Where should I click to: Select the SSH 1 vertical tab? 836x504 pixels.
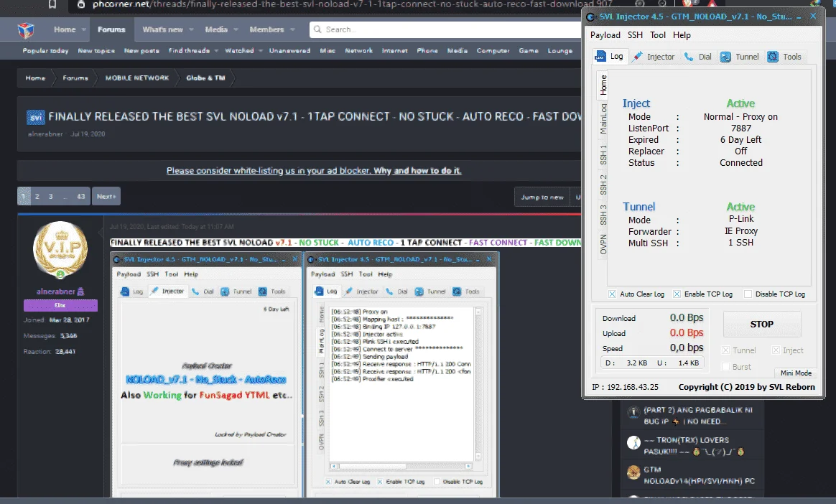(603, 154)
